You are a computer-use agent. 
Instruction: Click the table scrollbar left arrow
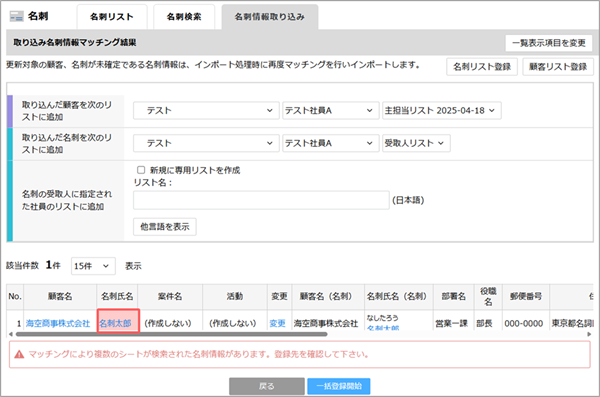click(x=10, y=334)
